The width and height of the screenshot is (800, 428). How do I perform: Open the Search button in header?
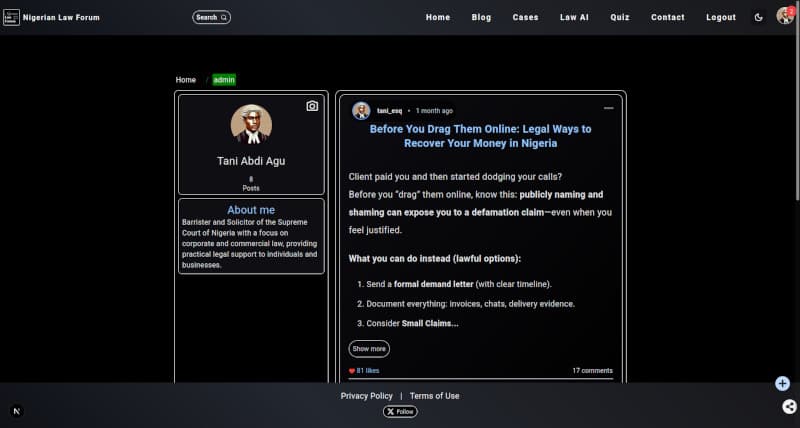[211, 17]
